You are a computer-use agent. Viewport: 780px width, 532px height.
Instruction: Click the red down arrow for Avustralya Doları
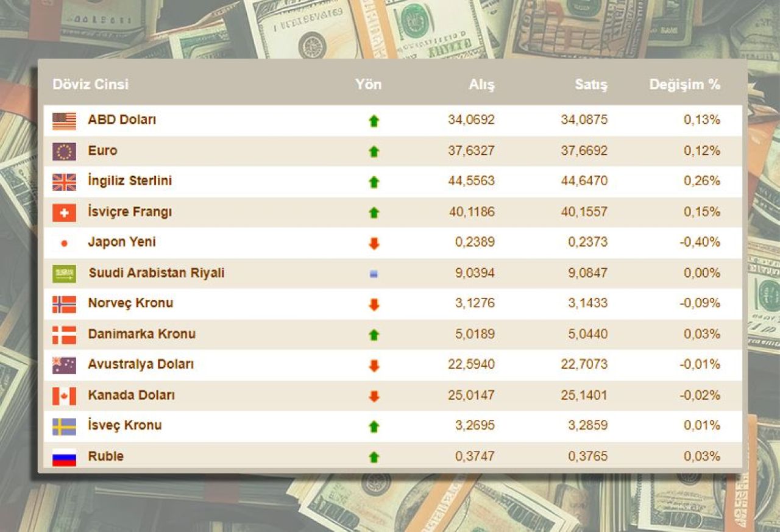click(374, 366)
